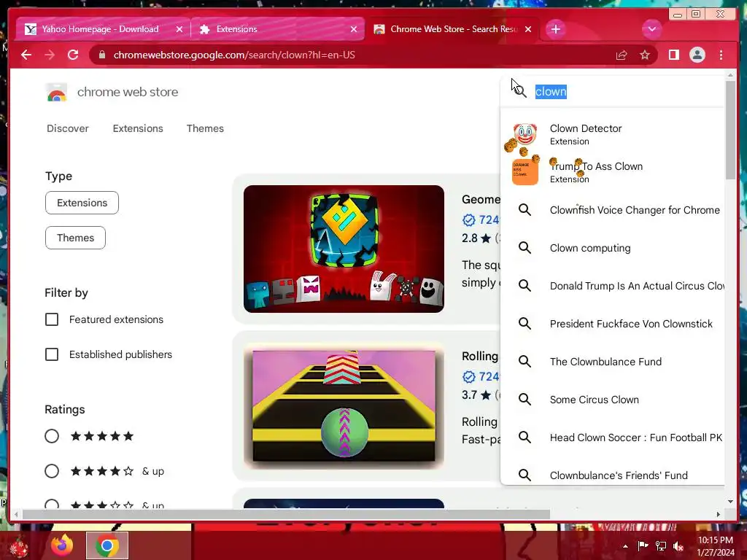Choose the Clownbulance's Friends' Fund suggestion
Image resolution: width=747 pixels, height=560 pixels.
(x=613, y=475)
